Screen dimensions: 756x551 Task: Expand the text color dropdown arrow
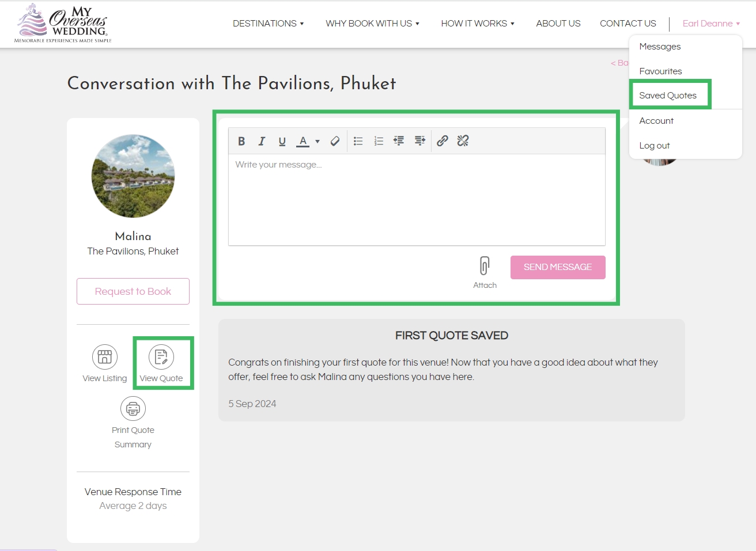click(317, 141)
